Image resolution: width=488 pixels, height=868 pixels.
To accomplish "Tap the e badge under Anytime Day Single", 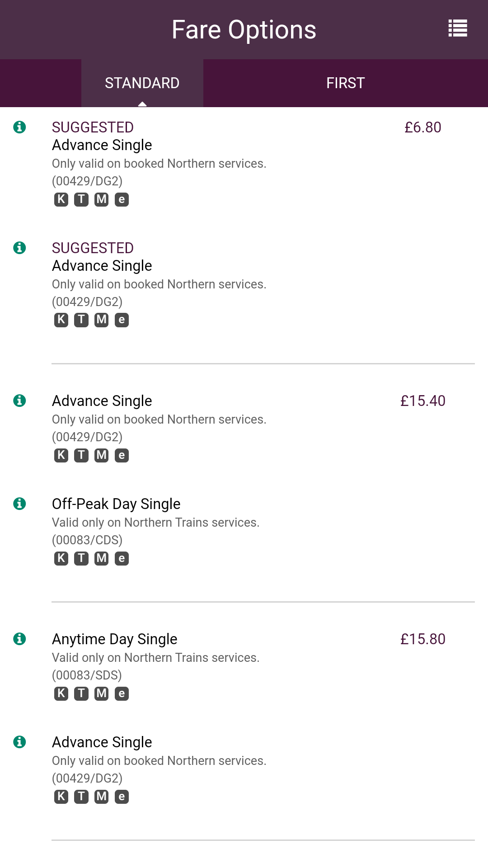I will [x=122, y=693].
